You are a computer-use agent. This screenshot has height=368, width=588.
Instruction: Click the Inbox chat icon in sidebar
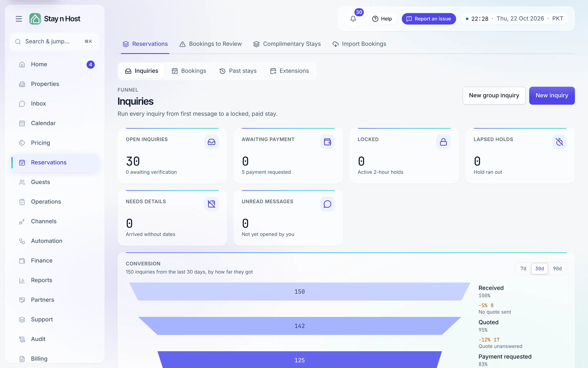[22, 104]
